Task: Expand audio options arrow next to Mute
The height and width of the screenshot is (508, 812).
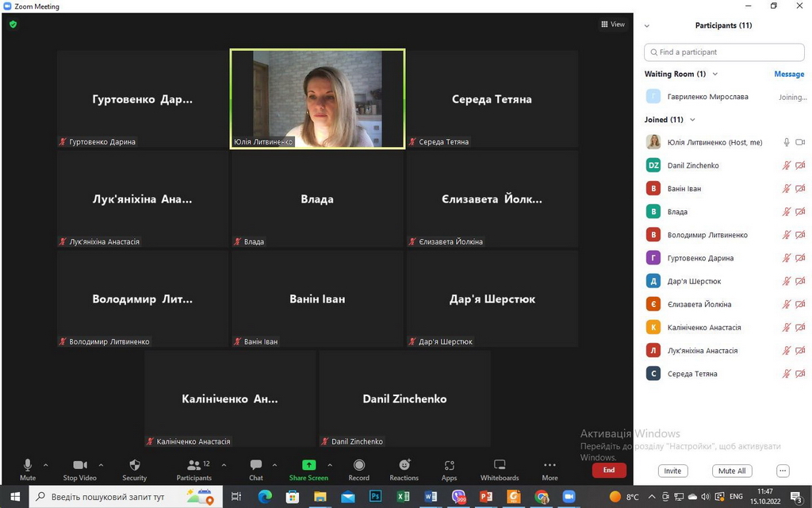Action: [x=45, y=465]
